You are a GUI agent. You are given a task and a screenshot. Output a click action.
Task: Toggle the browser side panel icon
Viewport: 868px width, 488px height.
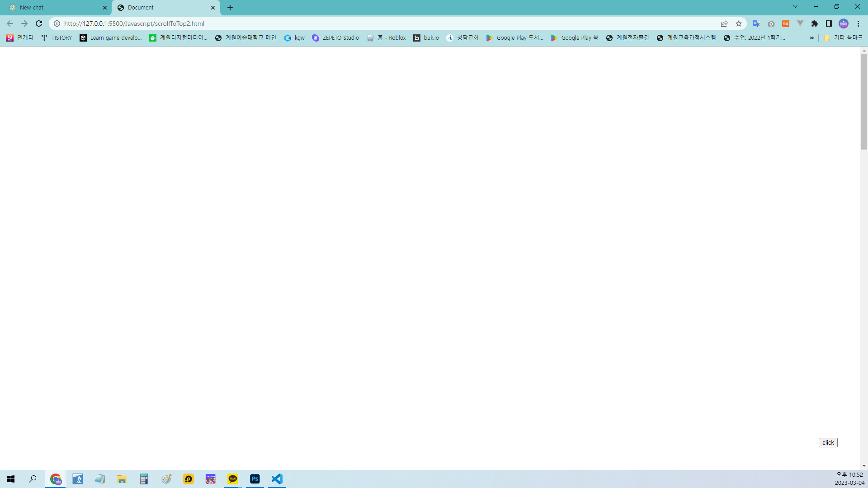[829, 23]
